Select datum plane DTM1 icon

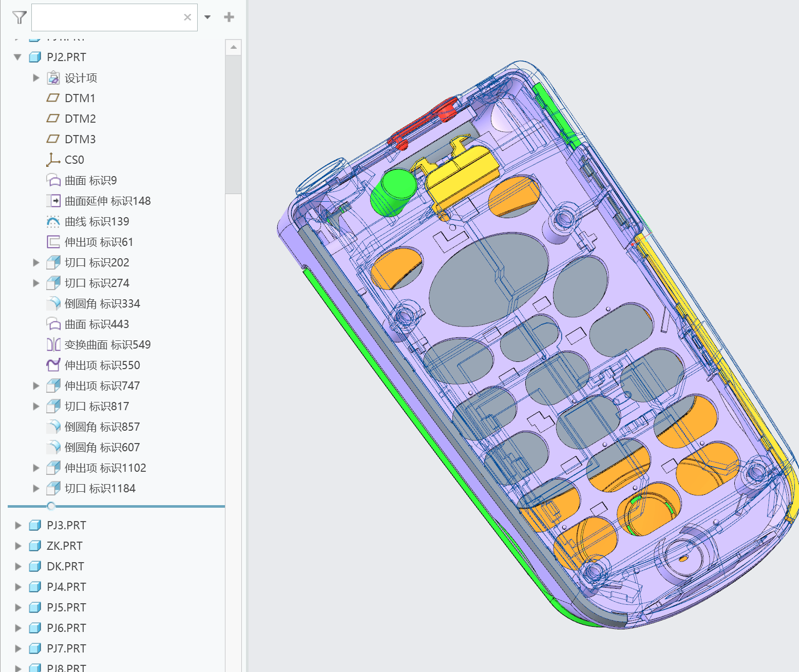(53, 98)
